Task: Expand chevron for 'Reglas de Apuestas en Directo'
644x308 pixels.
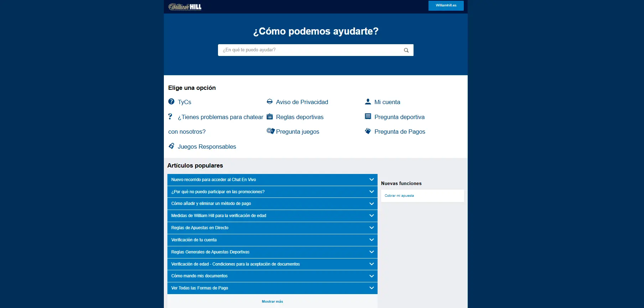Action: pyautogui.click(x=372, y=228)
